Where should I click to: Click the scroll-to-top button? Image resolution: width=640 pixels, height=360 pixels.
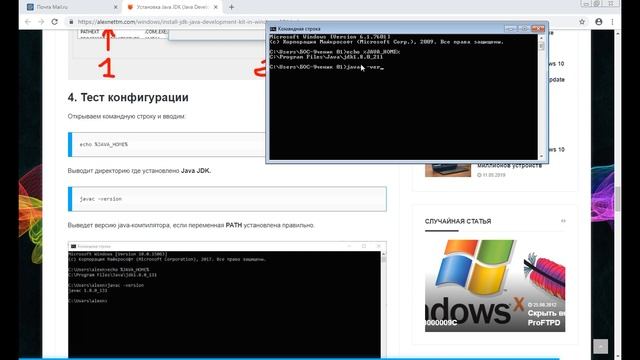[x=600, y=347]
